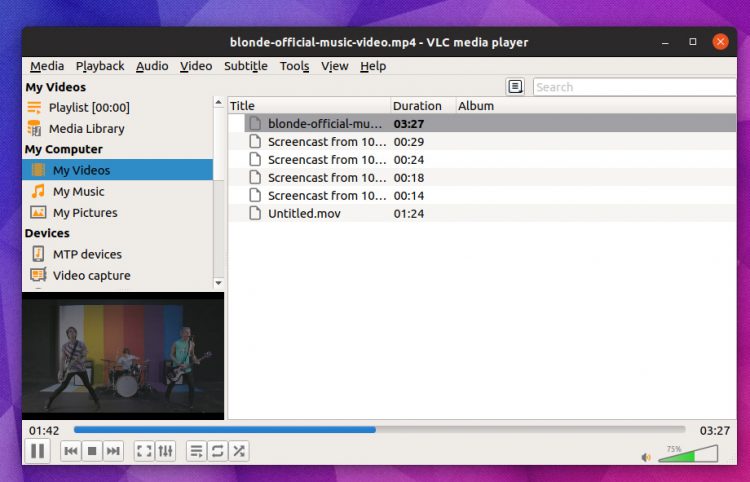The width and height of the screenshot is (750, 482).
Task: Open the Tools menu
Action: 295,66
